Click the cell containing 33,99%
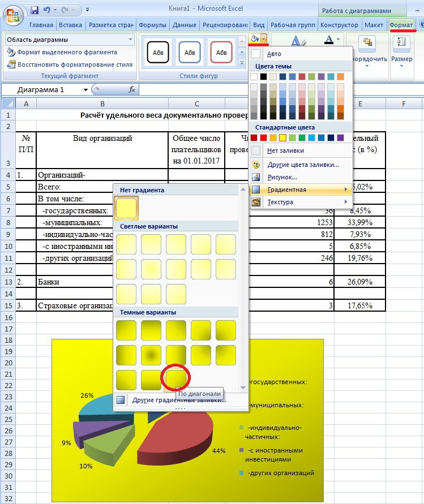The width and height of the screenshot is (424, 504). click(359, 222)
